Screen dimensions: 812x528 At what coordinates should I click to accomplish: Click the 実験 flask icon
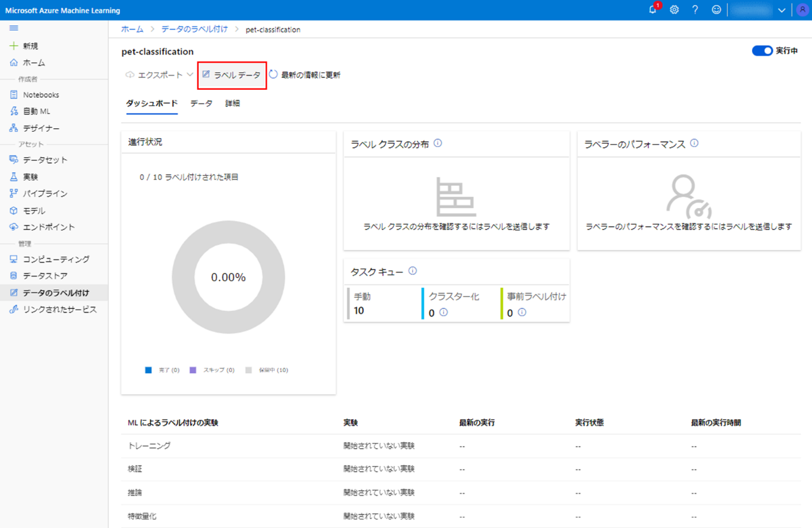(14, 176)
